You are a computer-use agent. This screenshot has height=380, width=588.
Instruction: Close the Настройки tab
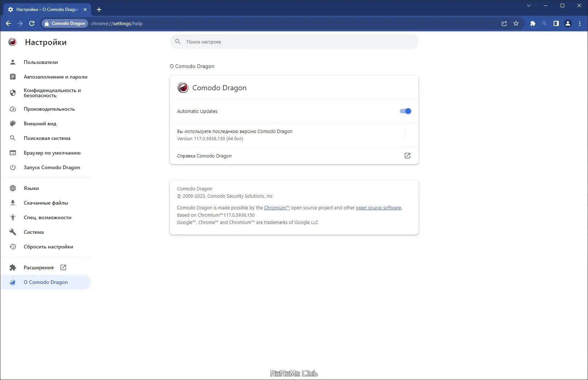85,9
